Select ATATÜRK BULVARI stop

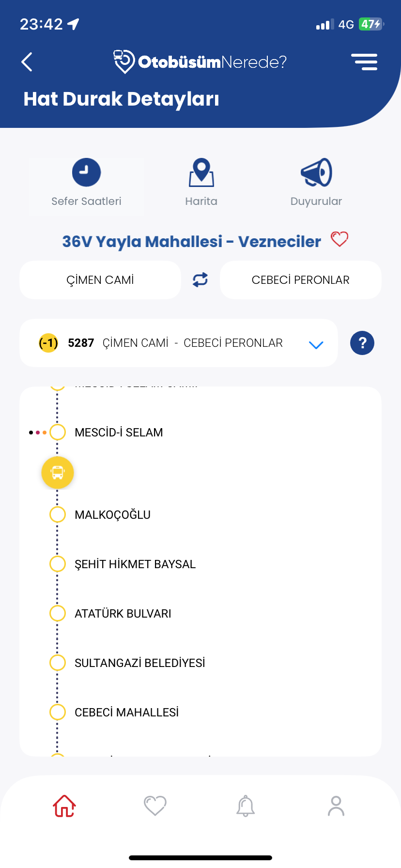[123, 614]
